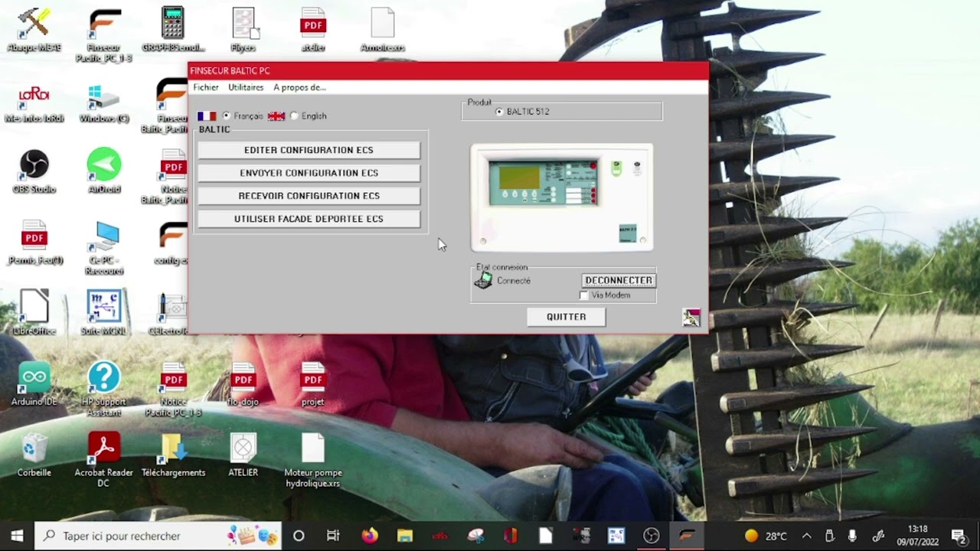Select the Français language radio button

(226, 116)
